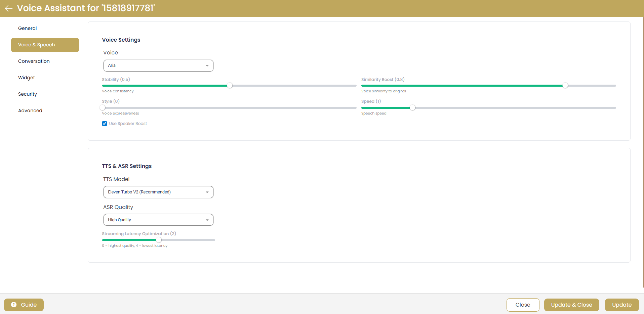Expand the Voice dropdown showing Aria

[158, 65]
